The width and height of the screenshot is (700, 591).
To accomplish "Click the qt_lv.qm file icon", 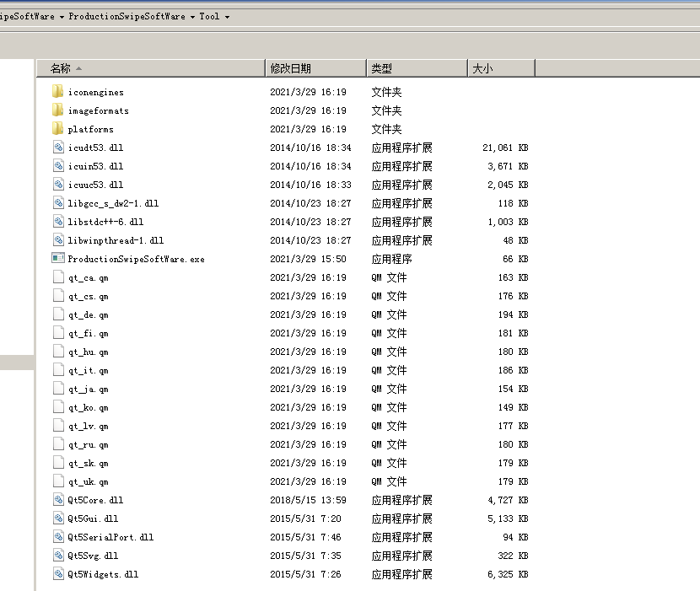I will [58, 426].
